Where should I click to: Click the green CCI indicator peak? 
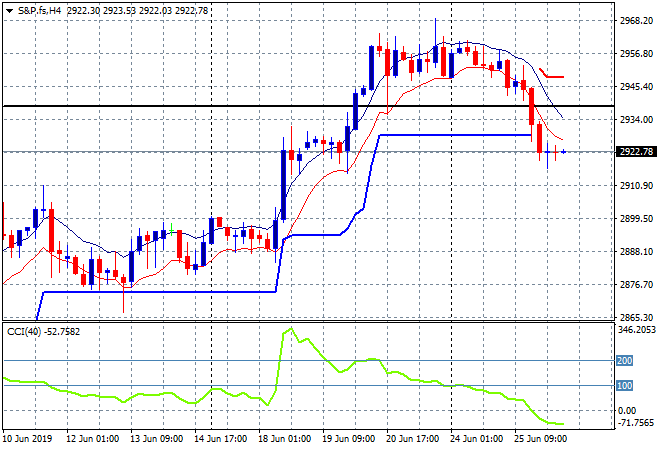pos(290,329)
